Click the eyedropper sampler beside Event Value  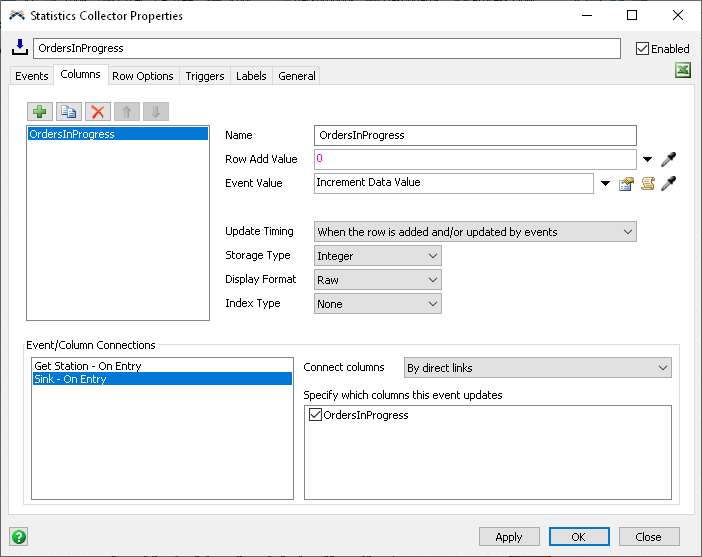[x=669, y=183]
